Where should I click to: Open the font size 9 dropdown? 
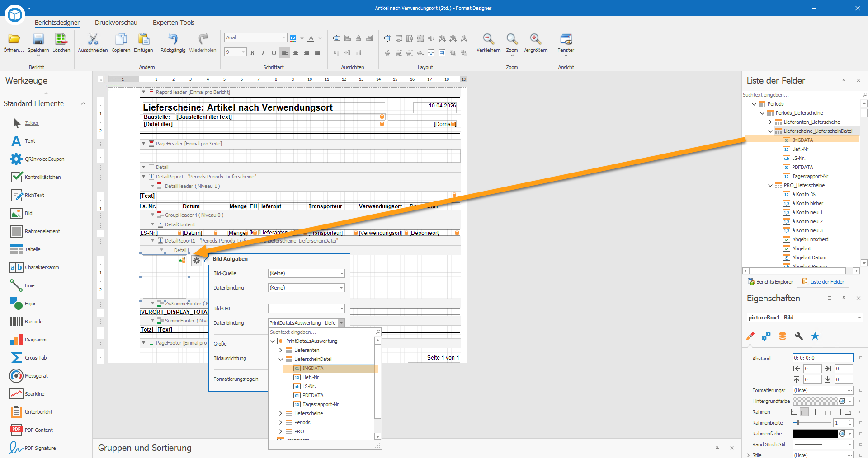[x=243, y=52]
